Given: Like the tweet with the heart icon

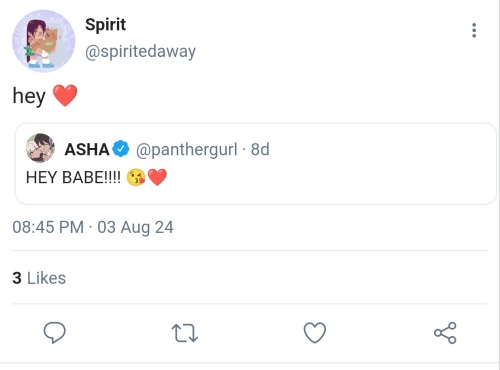Looking at the screenshot, I should click(x=315, y=333).
